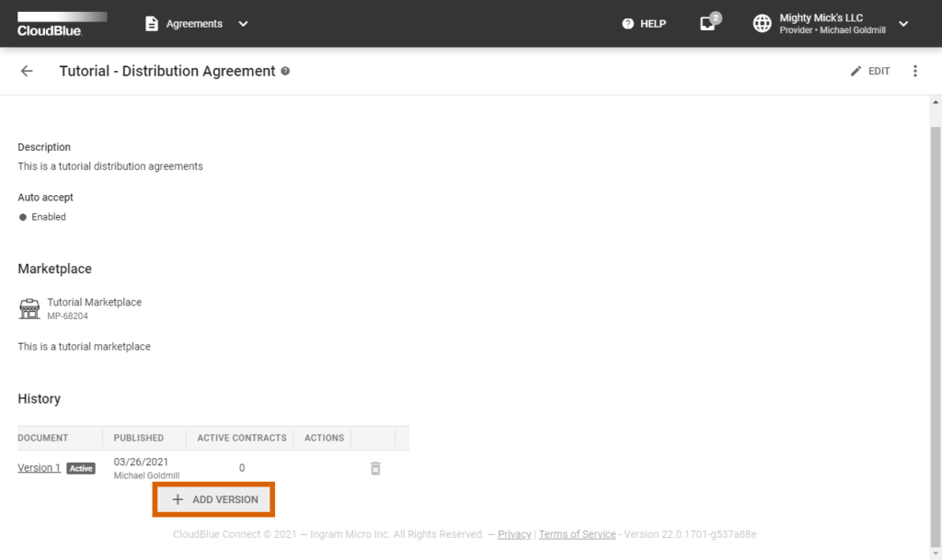Click the marketplace storefront icon for Tutorial Marketplace
The width and height of the screenshot is (942, 560).
pos(29,307)
